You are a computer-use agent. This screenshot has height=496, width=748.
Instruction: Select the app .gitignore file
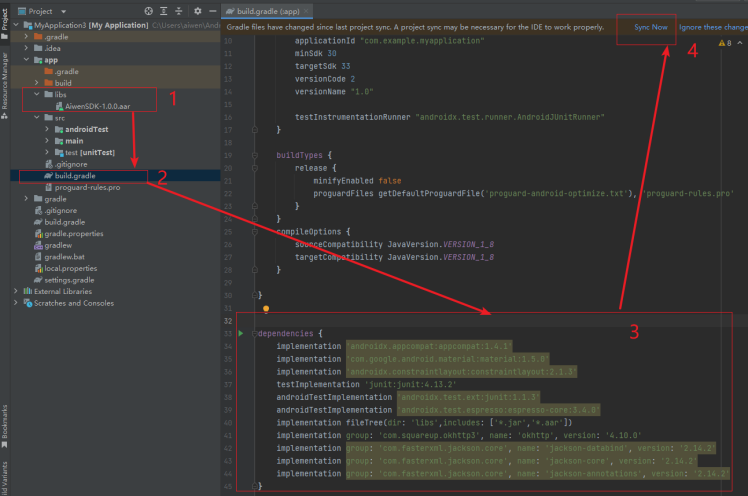pos(66,164)
